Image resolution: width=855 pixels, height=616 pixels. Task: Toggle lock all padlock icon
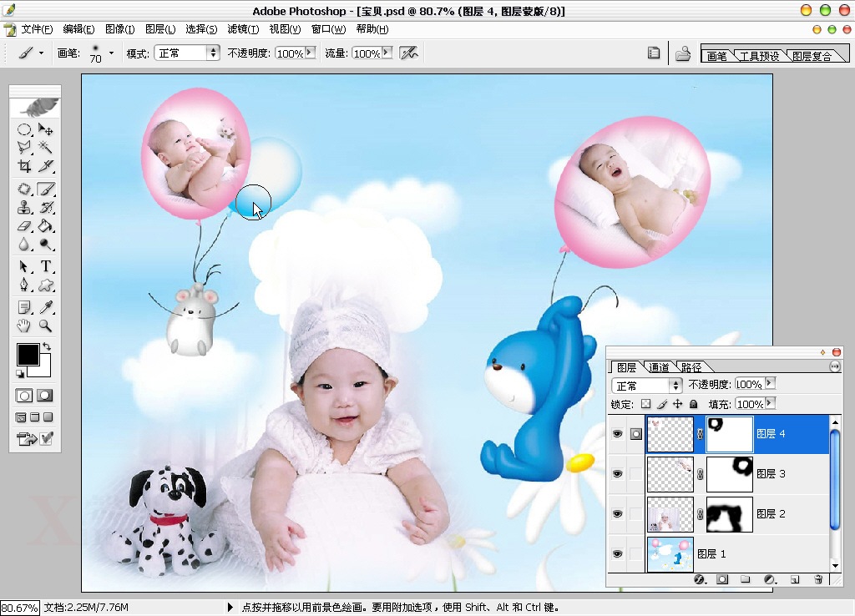tap(694, 404)
